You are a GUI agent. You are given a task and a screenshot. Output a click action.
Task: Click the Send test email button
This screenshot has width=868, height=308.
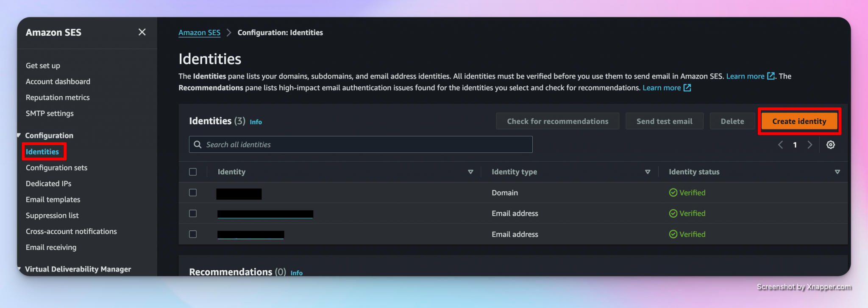[664, 121]
